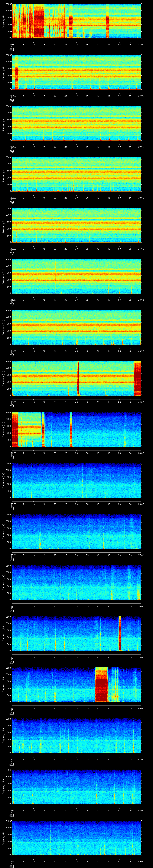Click the '1:28:00' start time label
This screenshot has width=153, height=868.
tap(12, 147)
